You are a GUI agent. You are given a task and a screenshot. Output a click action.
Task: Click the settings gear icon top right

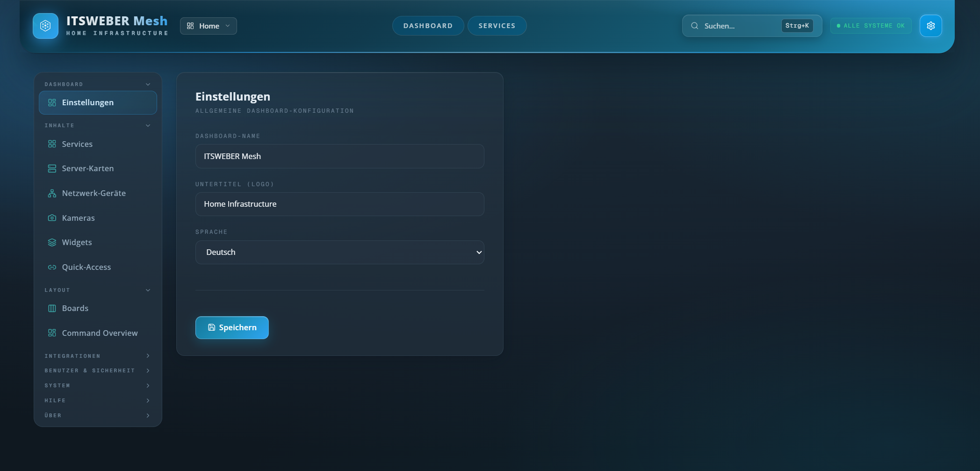[931, 26]
